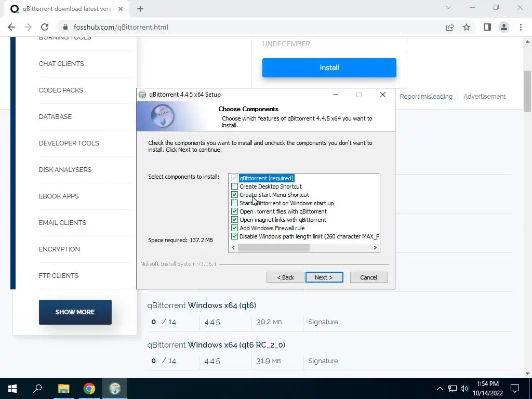Click qBittorrent Setup title bar icon

142,95
